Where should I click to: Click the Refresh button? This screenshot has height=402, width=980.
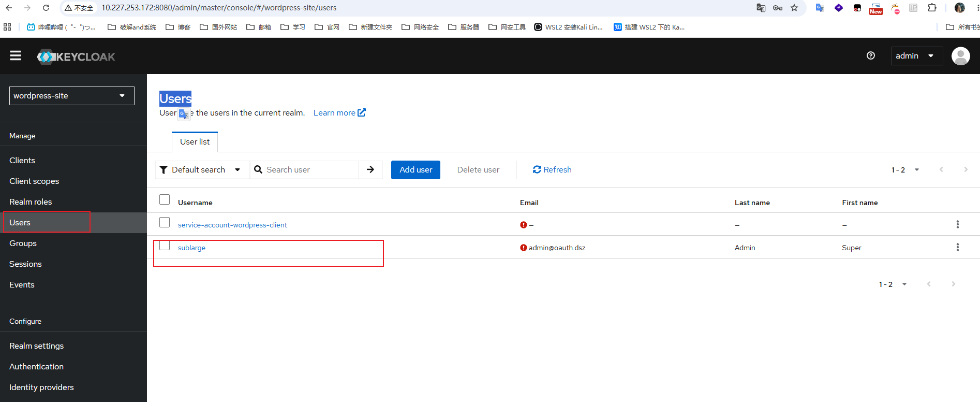point(552,170)
